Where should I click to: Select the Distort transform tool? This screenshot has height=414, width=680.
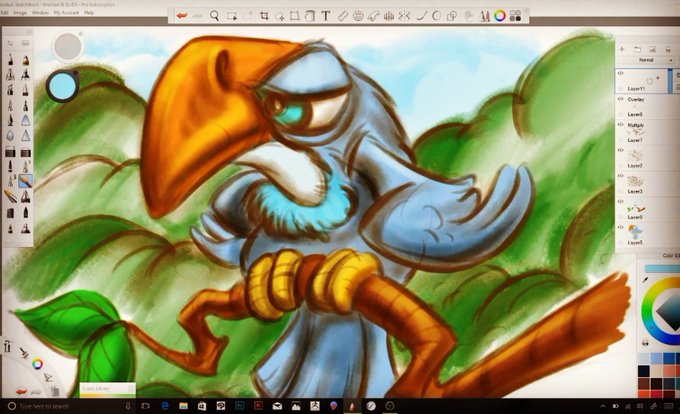click(x=294, y=16)
